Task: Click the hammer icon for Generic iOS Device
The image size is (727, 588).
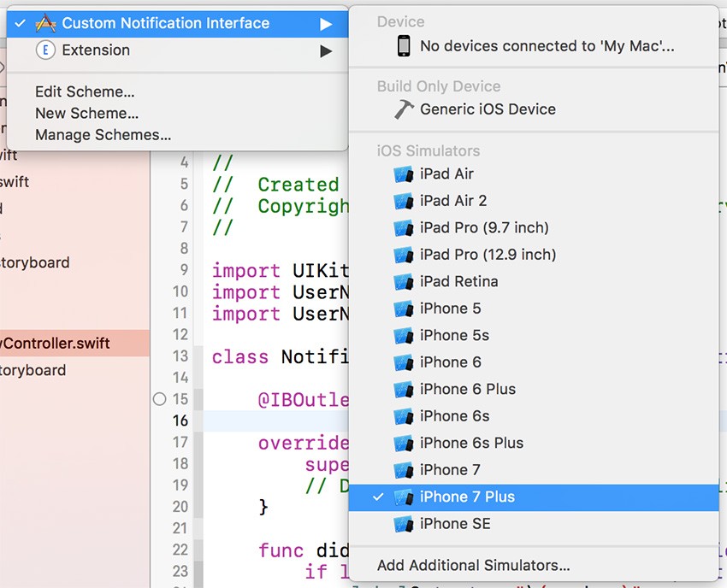Action: tap(404, 109)
